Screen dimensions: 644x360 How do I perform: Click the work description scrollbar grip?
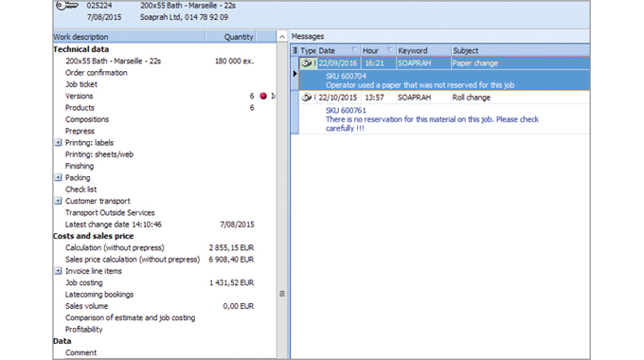282,294
